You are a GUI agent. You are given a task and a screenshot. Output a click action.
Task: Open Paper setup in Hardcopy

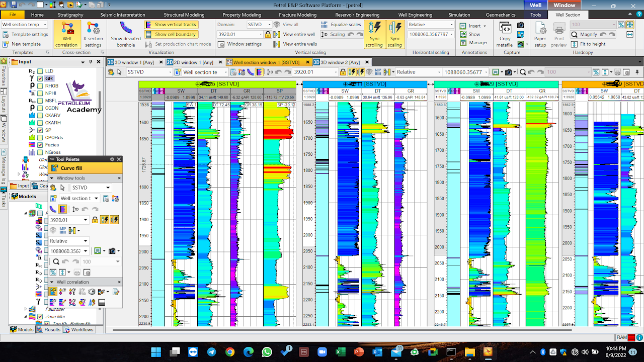[540, 34]
